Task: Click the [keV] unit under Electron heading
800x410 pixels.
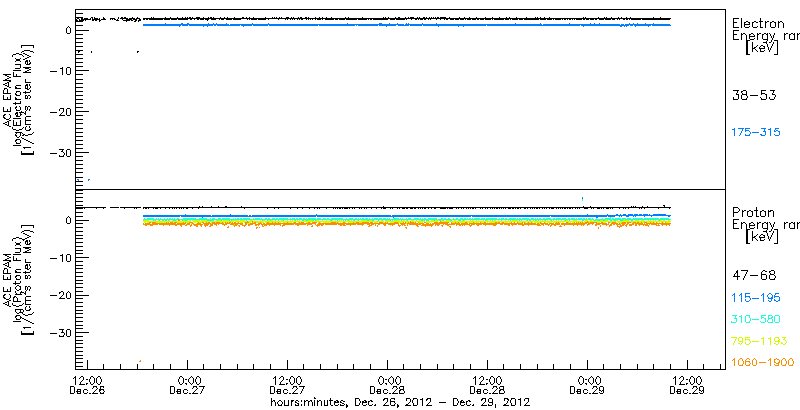Action: pyautogui.click(x=761, y=47)
